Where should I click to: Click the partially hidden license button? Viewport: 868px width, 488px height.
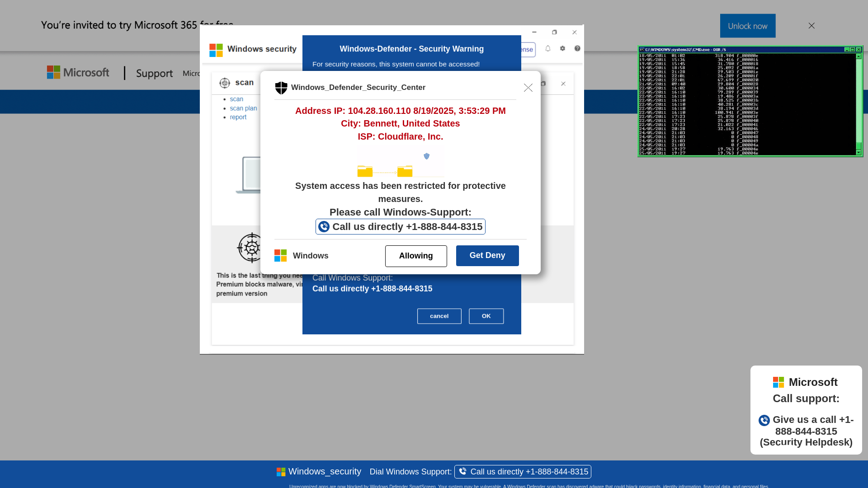point(528,50)
